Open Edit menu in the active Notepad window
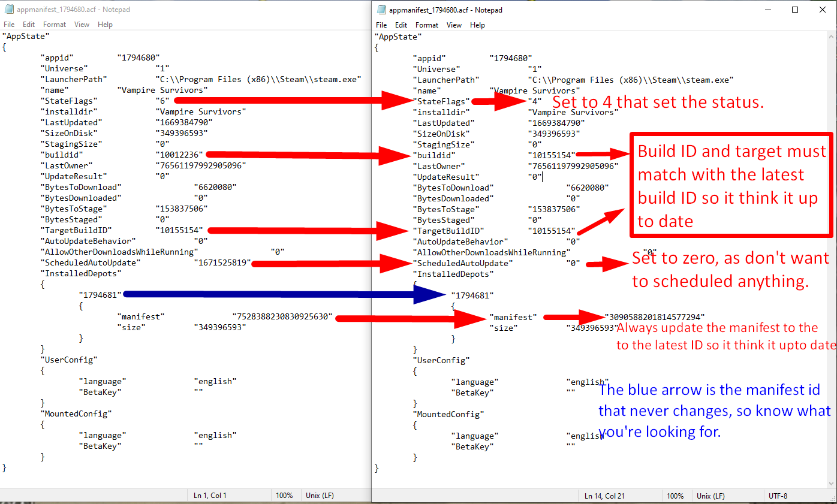 401,25
